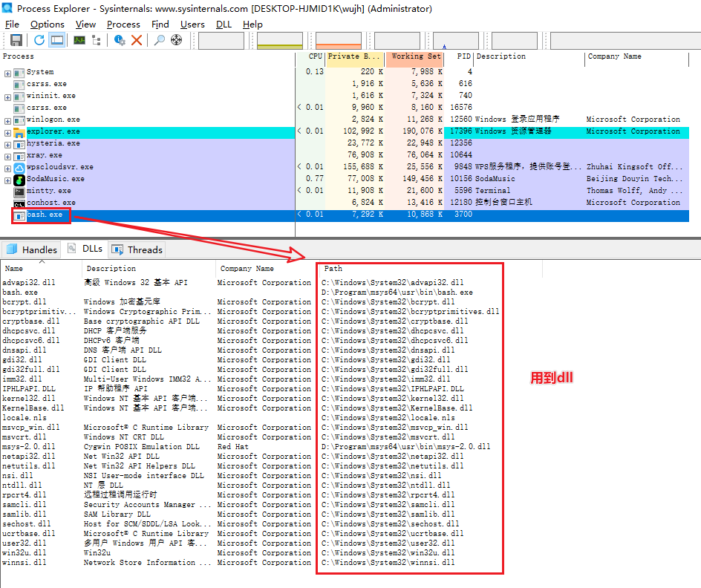Expand the winlogon.exe tree node

(7, 121)
